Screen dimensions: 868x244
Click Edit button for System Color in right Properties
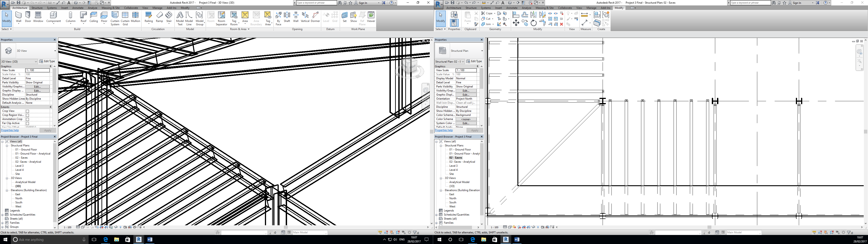coord(466,123)
